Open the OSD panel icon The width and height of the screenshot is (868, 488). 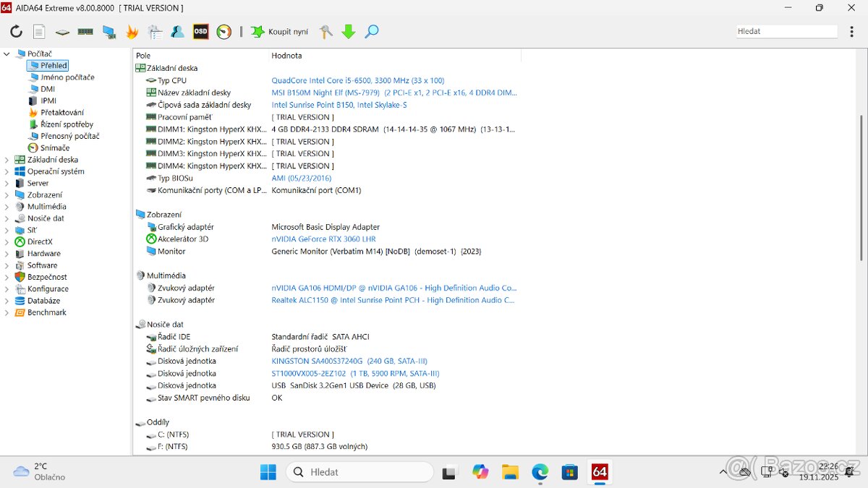point(200,32)
